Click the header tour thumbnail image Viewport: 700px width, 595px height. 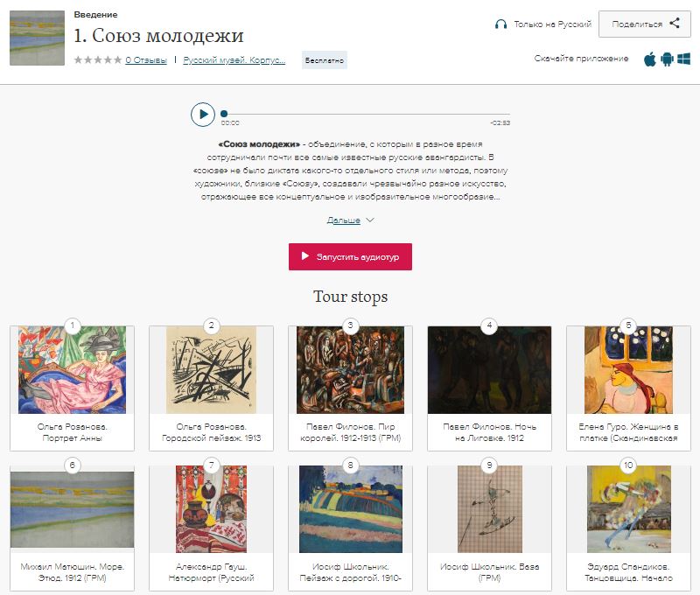click(37, 38)
